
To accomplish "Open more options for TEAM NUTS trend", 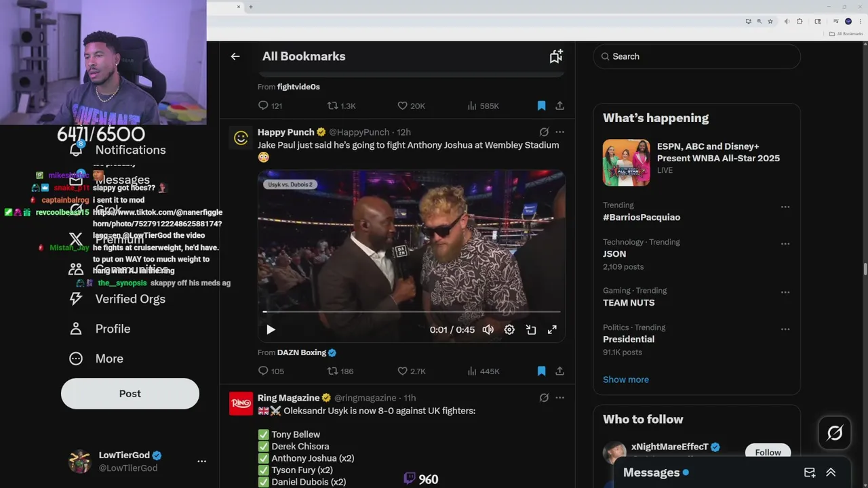I will [785, 292].
